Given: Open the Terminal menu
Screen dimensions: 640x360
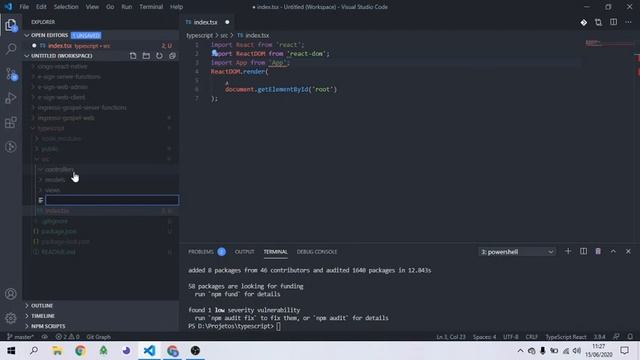Looking at the screenshot, I should 151,7.
